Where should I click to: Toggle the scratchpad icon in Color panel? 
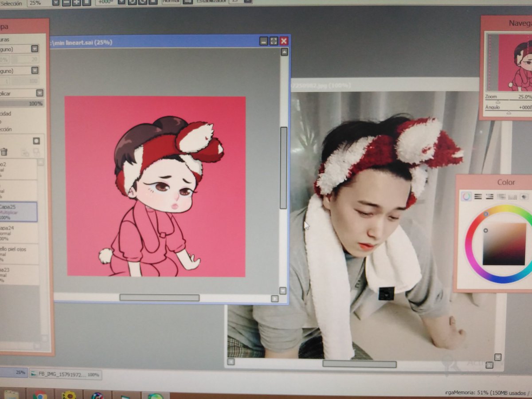[x=524, y=196]
